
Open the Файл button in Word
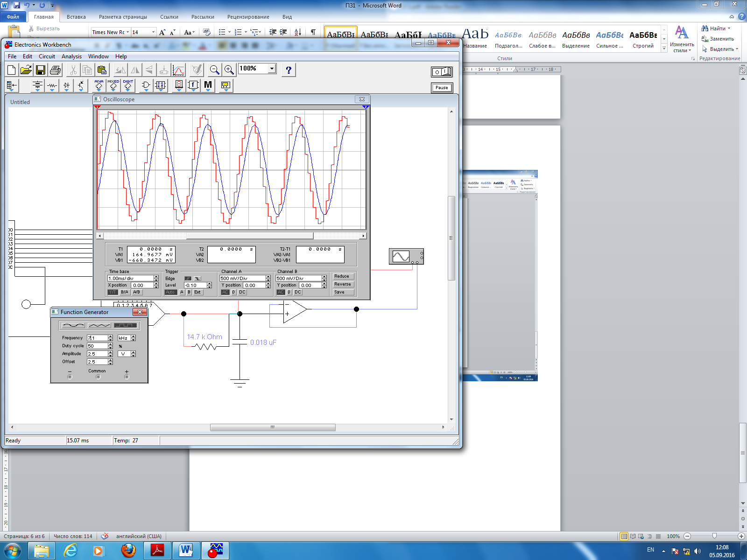coord(13,17)
